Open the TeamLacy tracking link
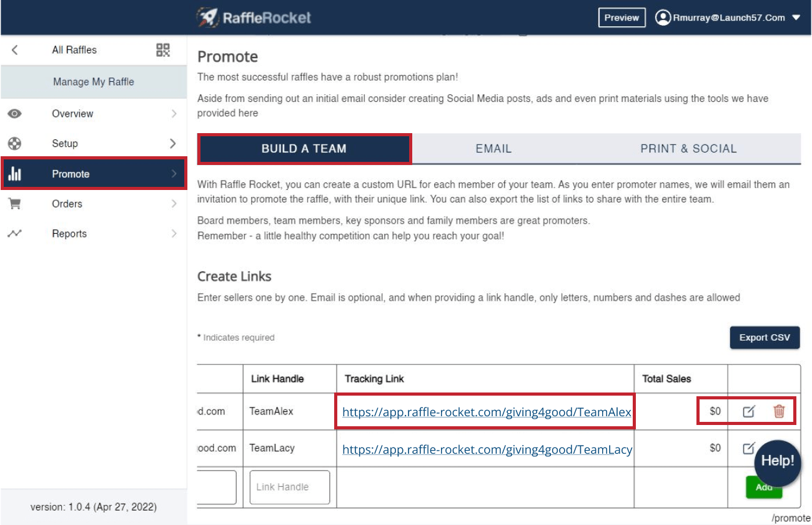The height and width of the screenshot is (525, 812). click(x=487, y=449)
